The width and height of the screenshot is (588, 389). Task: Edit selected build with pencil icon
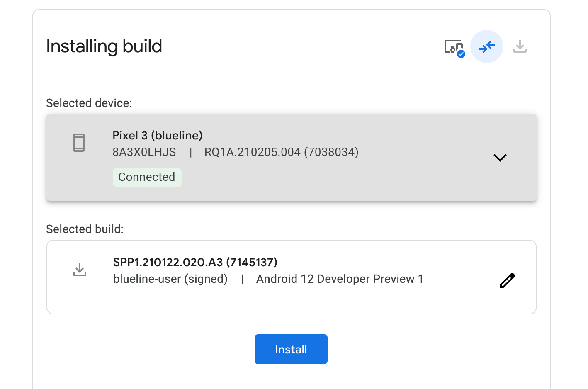507,280
